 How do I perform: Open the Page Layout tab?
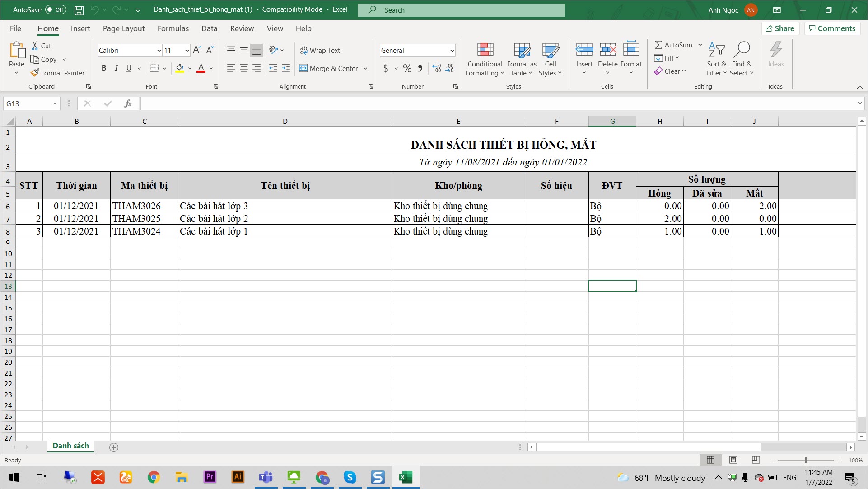pyautogui.click(x=124, y=28)
